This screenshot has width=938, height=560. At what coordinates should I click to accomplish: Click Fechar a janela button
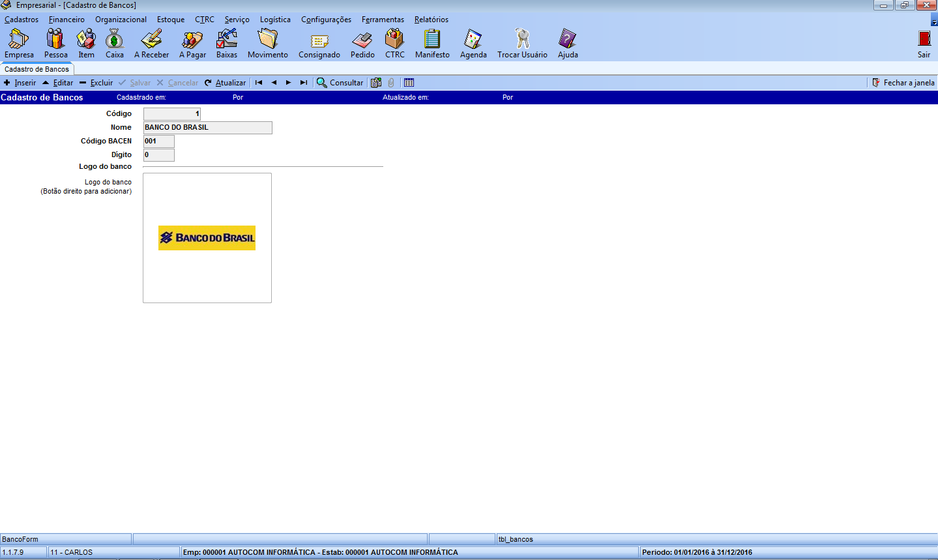click(903, 83)
